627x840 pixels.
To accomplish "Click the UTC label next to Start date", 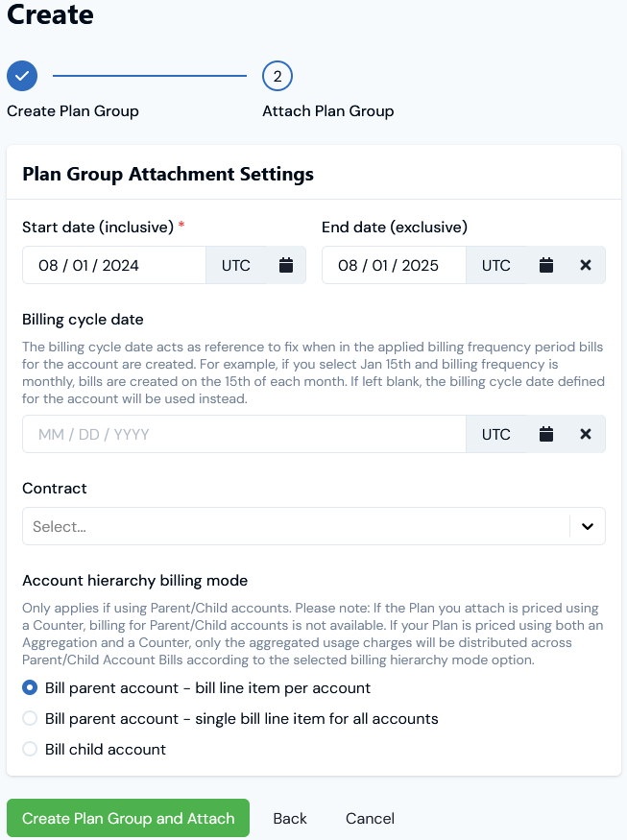I will click(x=235, y=265).
